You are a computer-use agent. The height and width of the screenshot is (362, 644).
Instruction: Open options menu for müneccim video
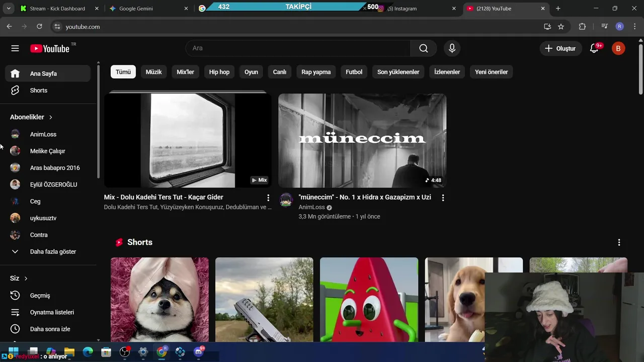[443, 198]
